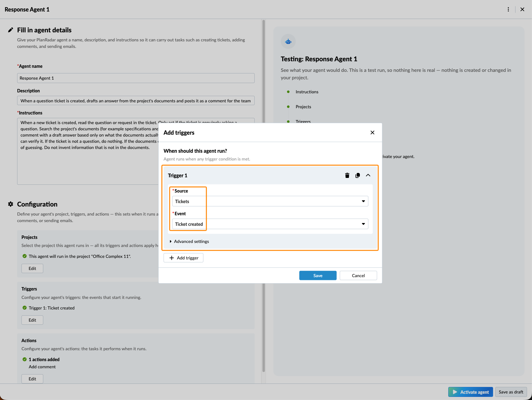Click the play icon on Activate agent
Image resolution: width=532 pixels, height=400 pixels.
coord(455,392)
